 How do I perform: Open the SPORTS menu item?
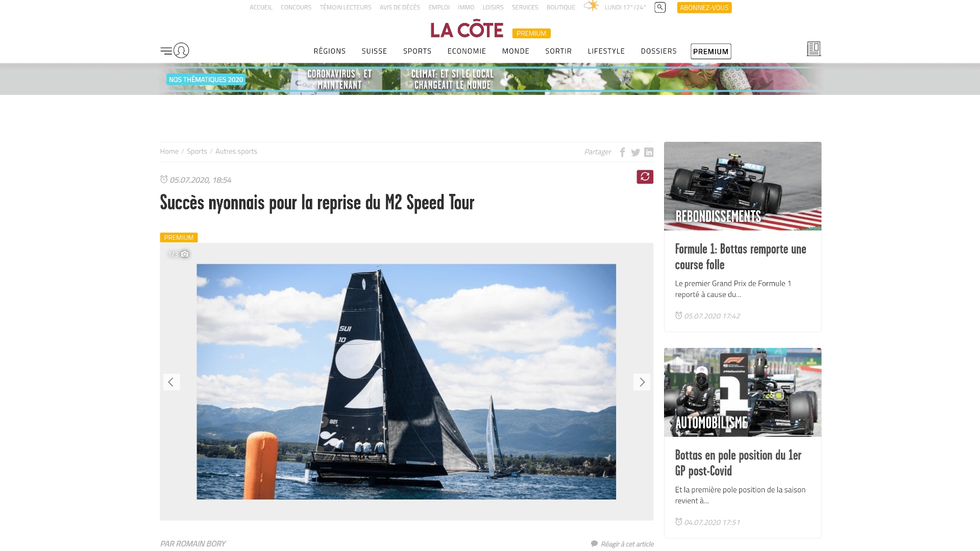coord(417,51)
